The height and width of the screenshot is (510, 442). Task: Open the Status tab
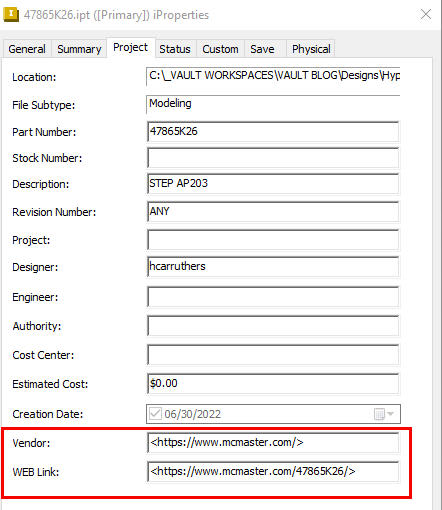click(x=175, y=49)
